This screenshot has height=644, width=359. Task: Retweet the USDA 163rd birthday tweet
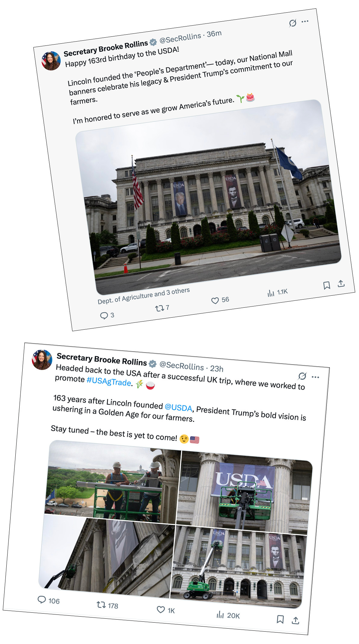(x=159, y=308)
